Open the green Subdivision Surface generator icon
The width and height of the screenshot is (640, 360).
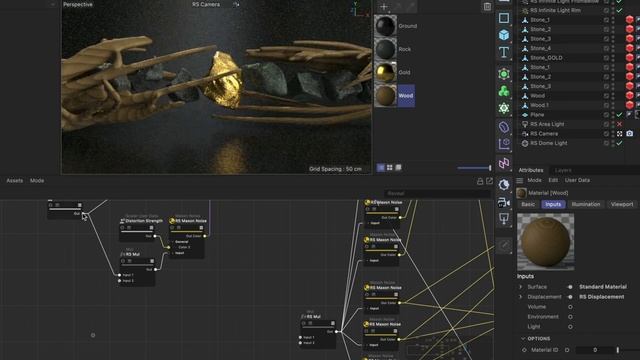point(504,74)
